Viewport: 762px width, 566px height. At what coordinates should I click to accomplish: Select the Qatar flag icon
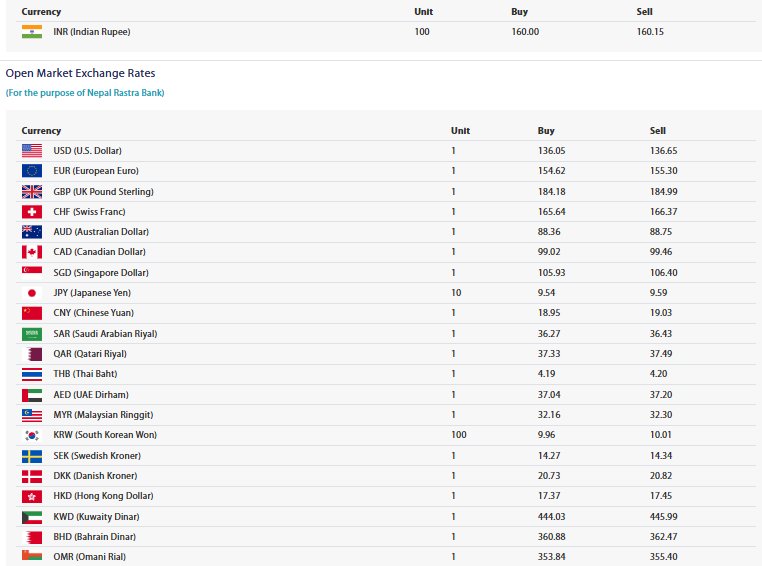(32, 354)
